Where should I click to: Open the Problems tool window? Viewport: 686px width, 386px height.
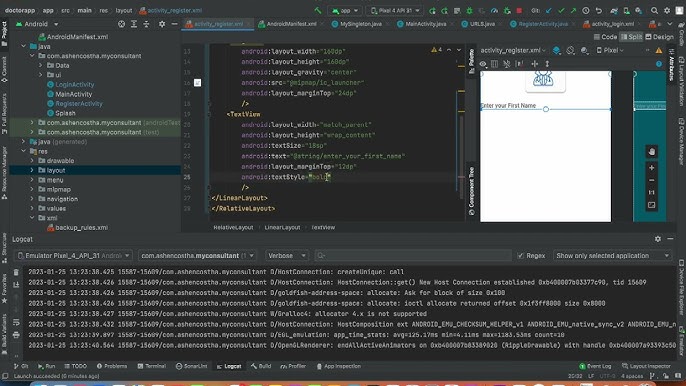[112, 366]
